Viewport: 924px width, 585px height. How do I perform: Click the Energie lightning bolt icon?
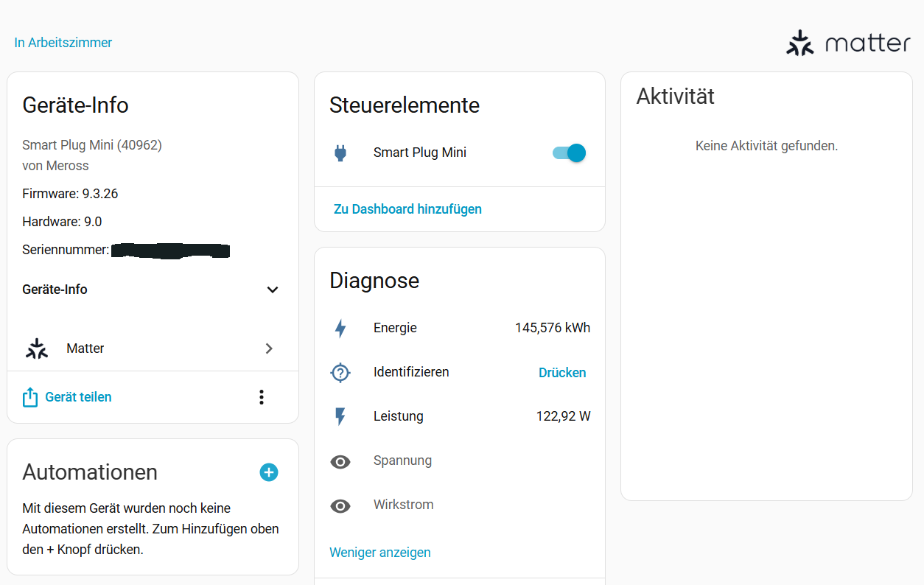[340, 329]
